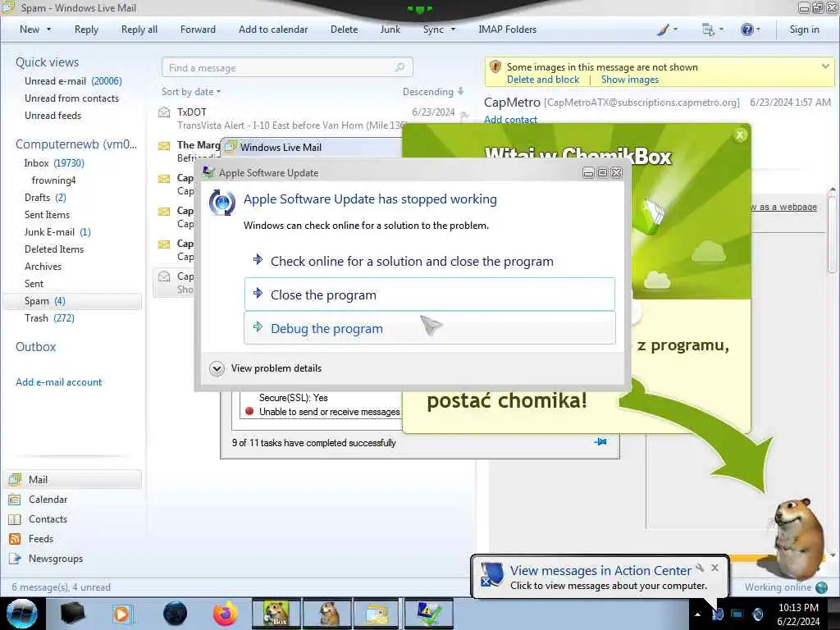840x630 pixels.
Task: Open the media player taskbar icon
Action: [122, 614]
